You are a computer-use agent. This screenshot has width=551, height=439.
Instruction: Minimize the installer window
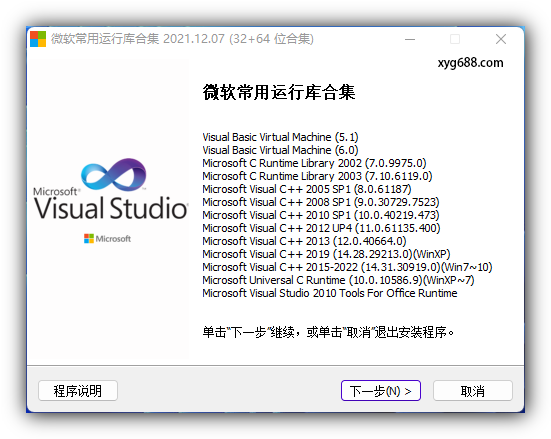pos(410,39)
